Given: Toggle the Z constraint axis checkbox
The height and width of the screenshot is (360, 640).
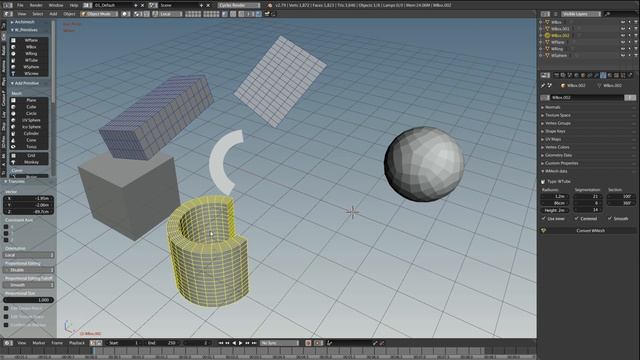Looking at the screenshot, I should pos(6,240).
